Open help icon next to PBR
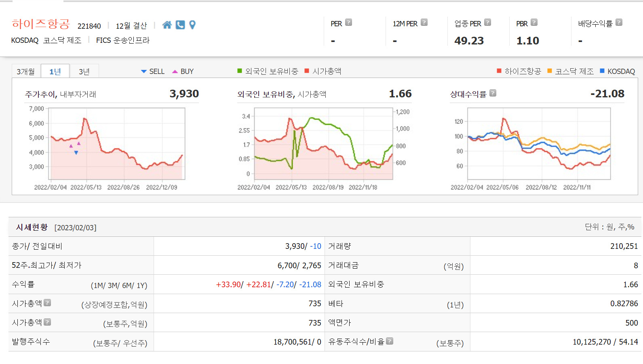This screenshot has width=643, height=364. 534,23
